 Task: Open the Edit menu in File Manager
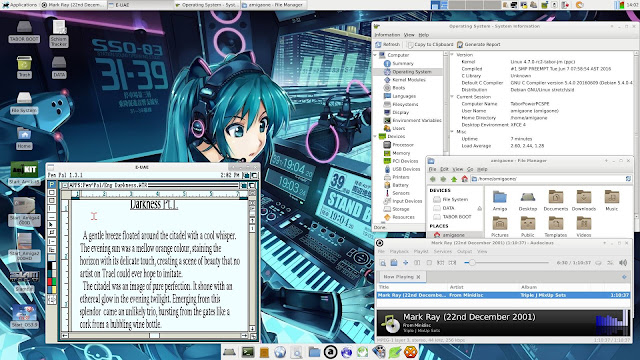[x=444, y=169]
